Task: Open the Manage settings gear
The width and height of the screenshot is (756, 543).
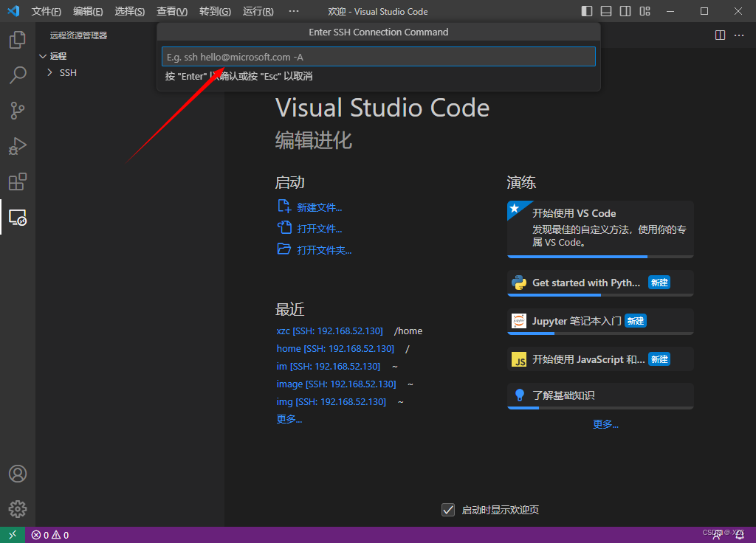Action: point(17,508)
